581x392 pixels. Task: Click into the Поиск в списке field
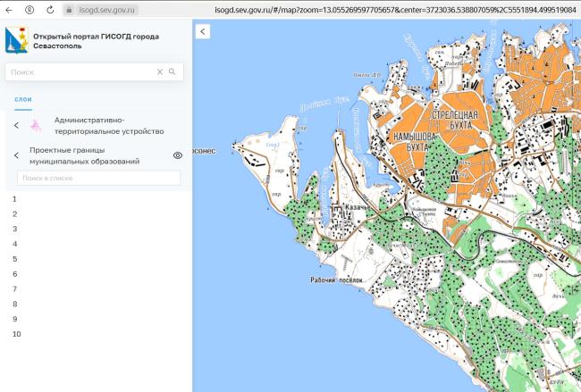tap(97, 179)
